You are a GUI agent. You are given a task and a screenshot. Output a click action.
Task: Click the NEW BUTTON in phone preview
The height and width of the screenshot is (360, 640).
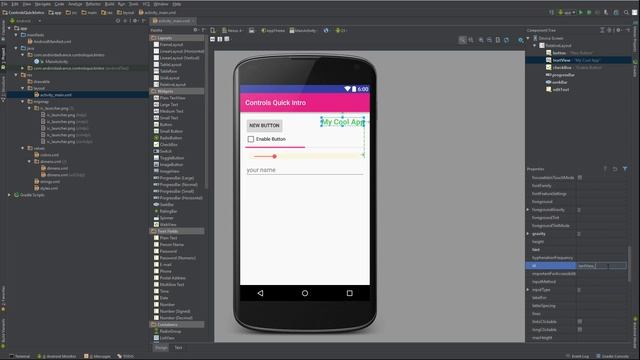[264, 126]
